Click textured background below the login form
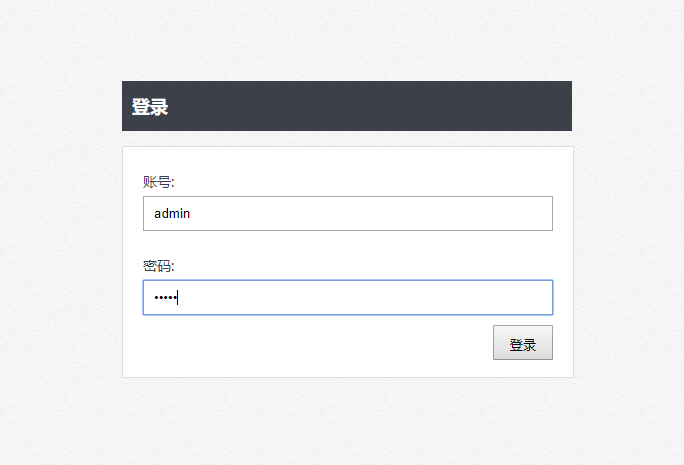The width and height of the screenshot is (684, 465). point(348,421)
